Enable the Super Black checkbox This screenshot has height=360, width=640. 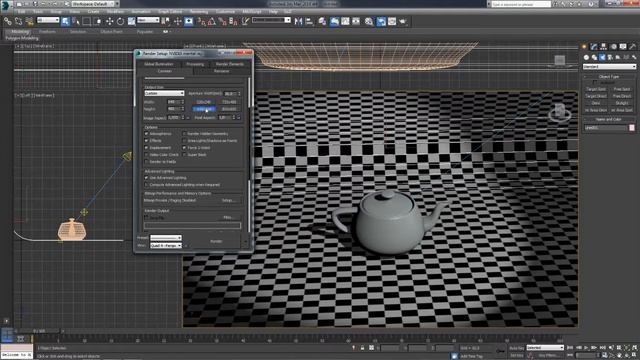pos(184,155)
